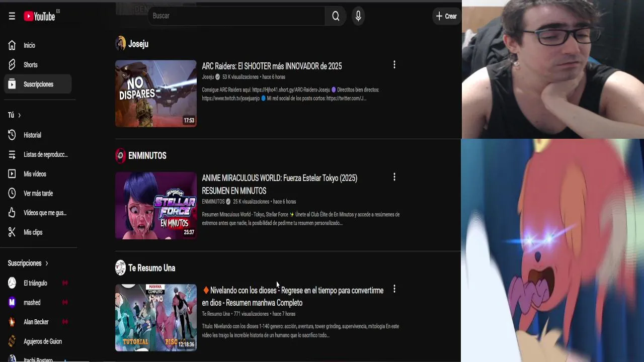Open ANIME MIRACULOUS WORLD video title

(x=279, y=185)
